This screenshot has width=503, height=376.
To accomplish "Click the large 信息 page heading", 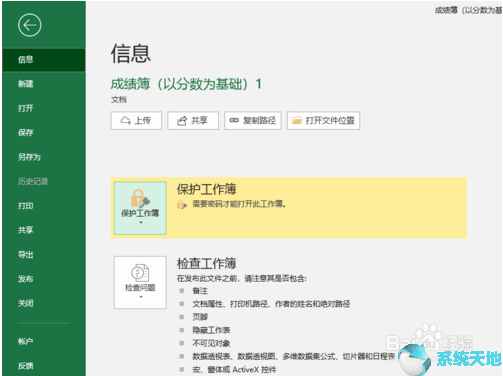I will click(131, 53).
